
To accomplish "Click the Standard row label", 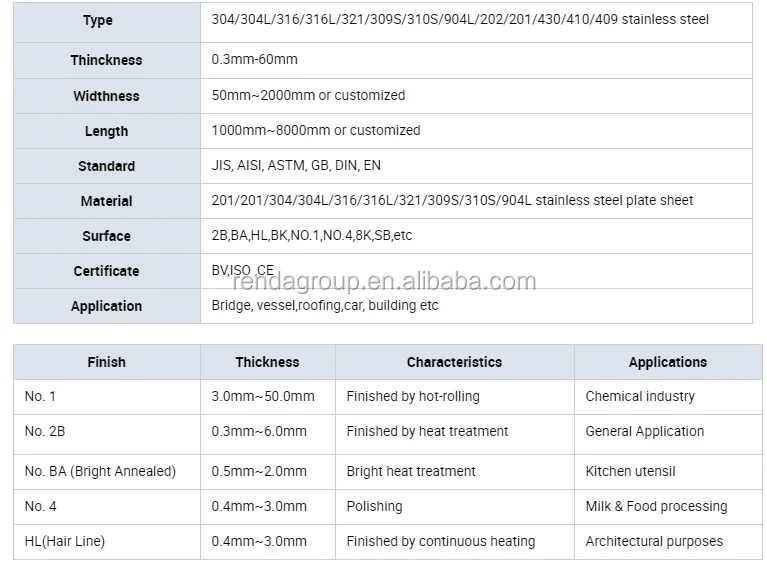I will [x=106, y=166].
